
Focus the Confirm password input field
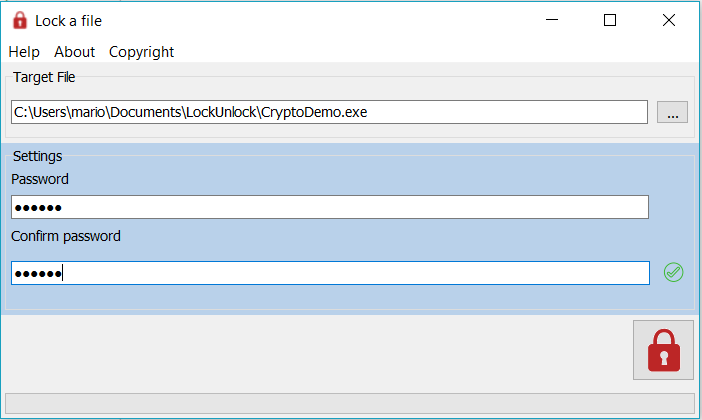(x=329, y=273)
